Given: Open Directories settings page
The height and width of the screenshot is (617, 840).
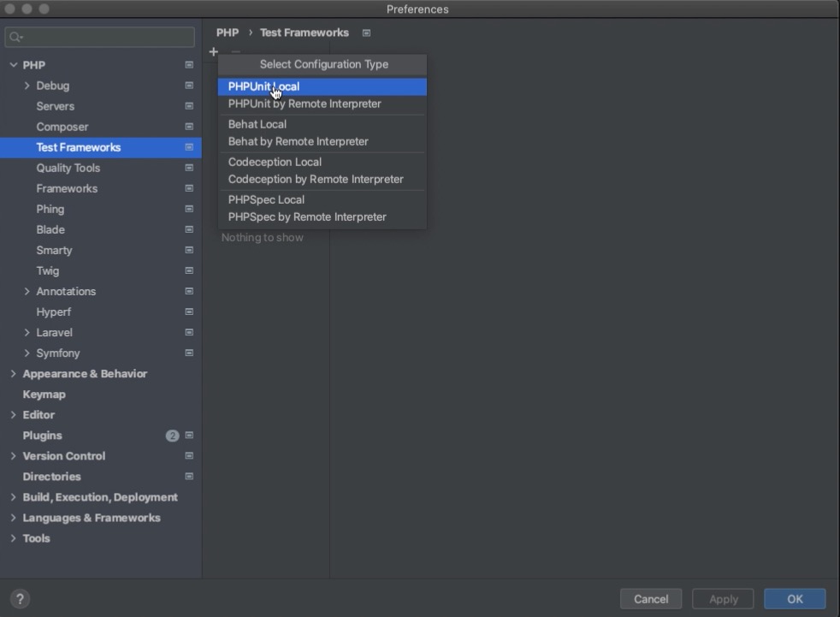Looking at the screenshot, I should [101, 477].
